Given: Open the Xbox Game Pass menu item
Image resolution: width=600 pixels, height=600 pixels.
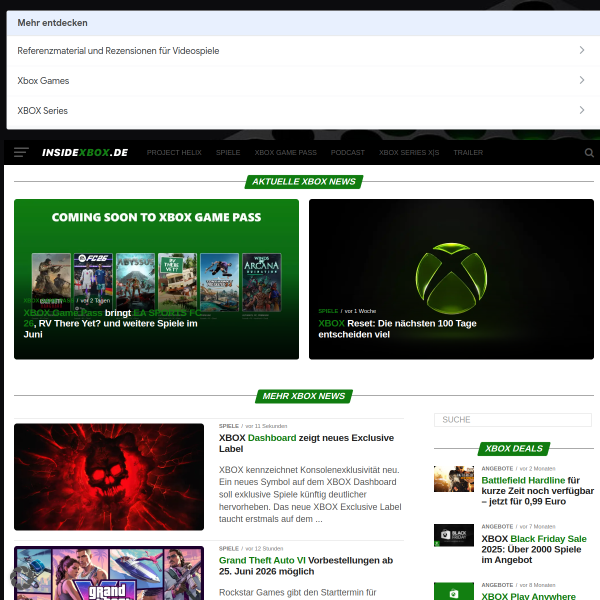Looking at the screenshot, I should pyautogui.click(x=286, y=152).
